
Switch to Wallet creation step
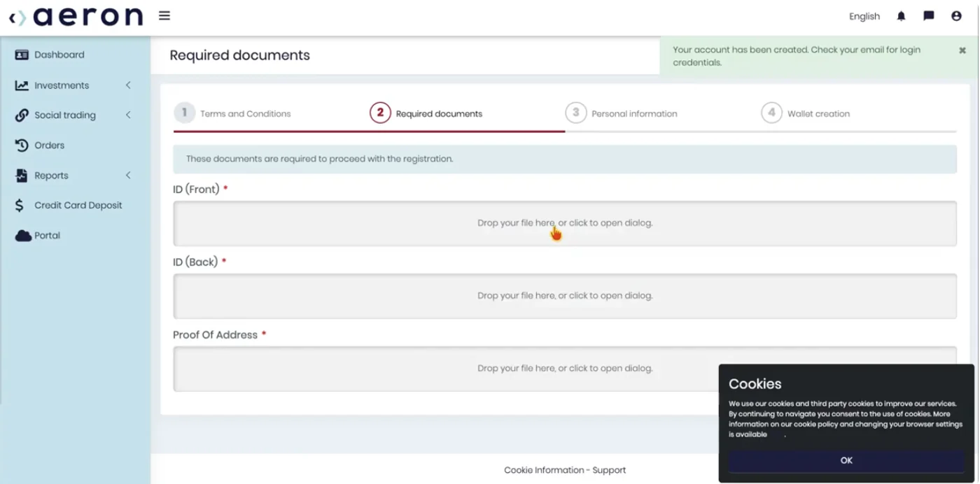[x=818, y=114]
